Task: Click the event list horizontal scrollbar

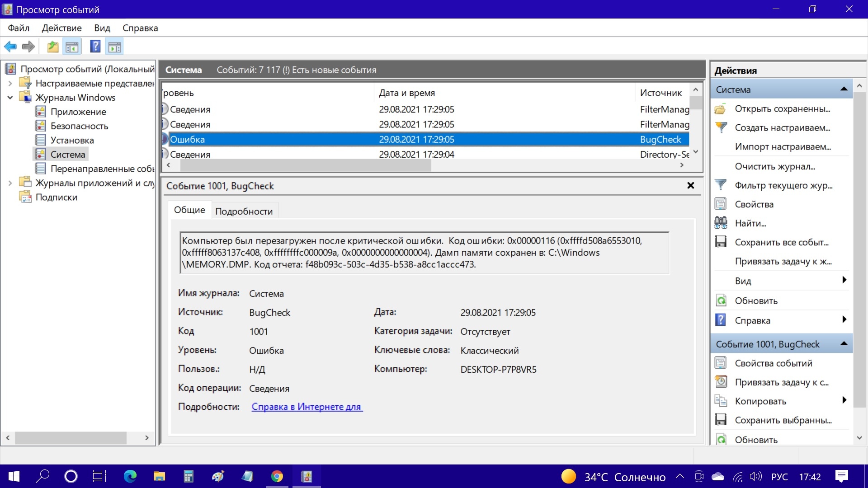Action: click(x=306, y=165)
